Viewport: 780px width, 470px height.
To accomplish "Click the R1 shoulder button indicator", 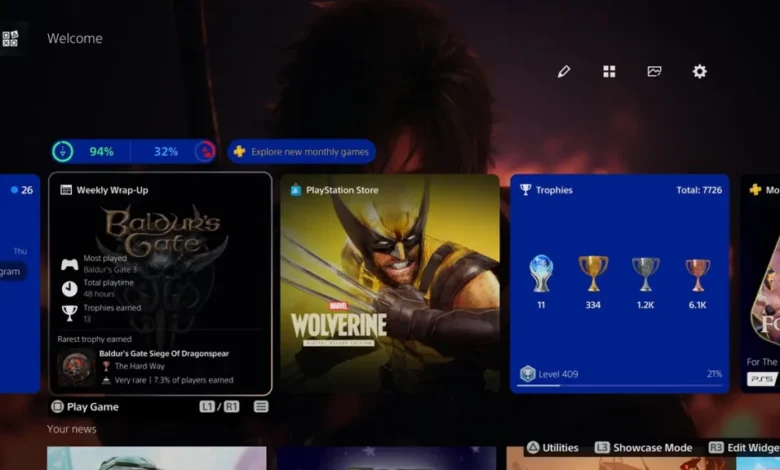I will click(x=231, y=407).
